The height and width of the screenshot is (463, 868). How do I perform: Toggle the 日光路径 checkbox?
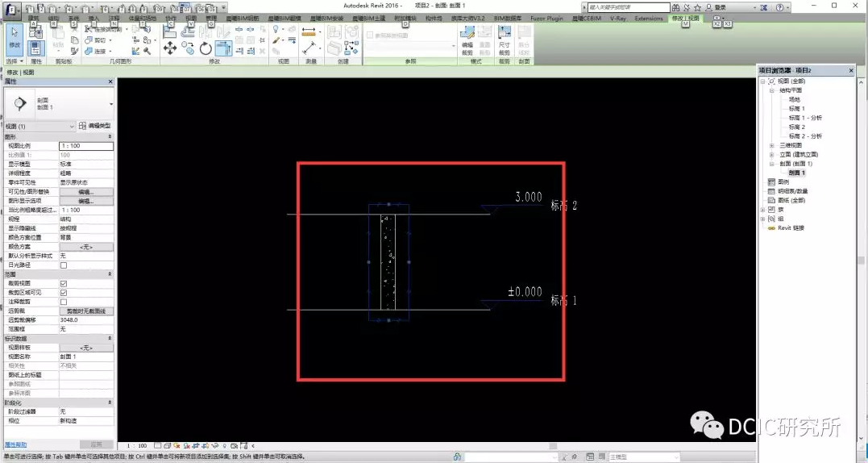(64, 265)
